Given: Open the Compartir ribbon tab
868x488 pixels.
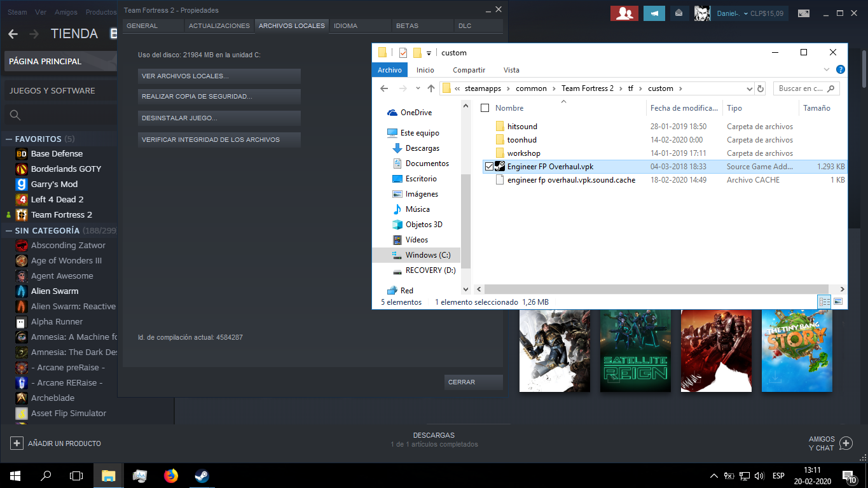Looking at the screenshot, I should click(469, 70).
